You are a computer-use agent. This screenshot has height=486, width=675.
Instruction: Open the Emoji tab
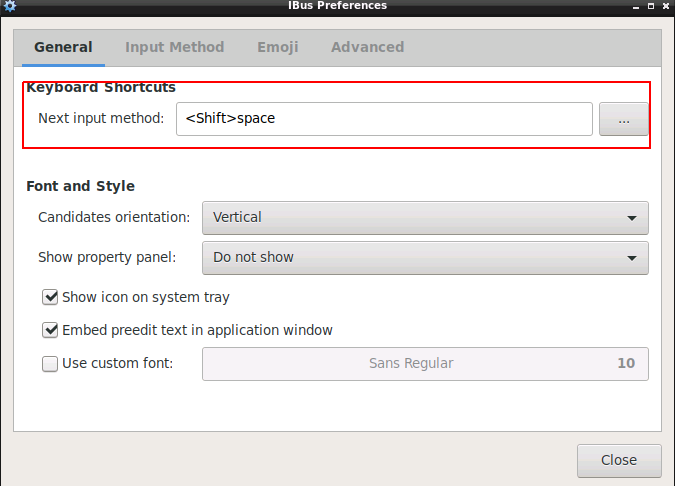pos(278,47)
